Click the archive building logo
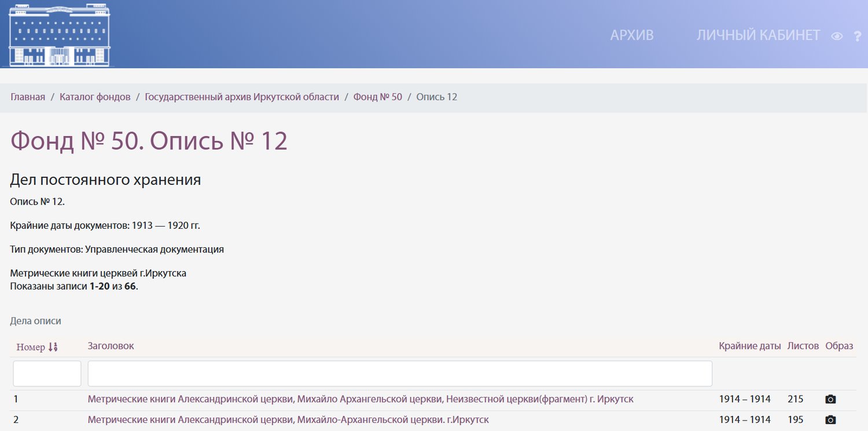 point(60,34)
